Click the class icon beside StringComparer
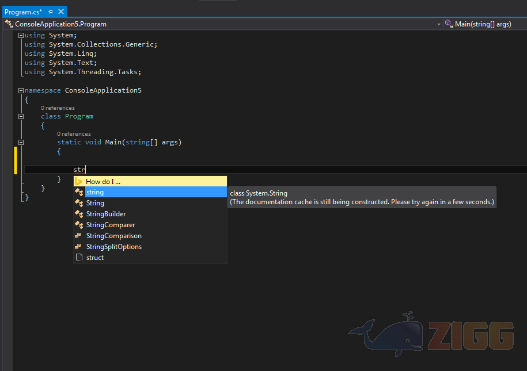 coord(79,225)
